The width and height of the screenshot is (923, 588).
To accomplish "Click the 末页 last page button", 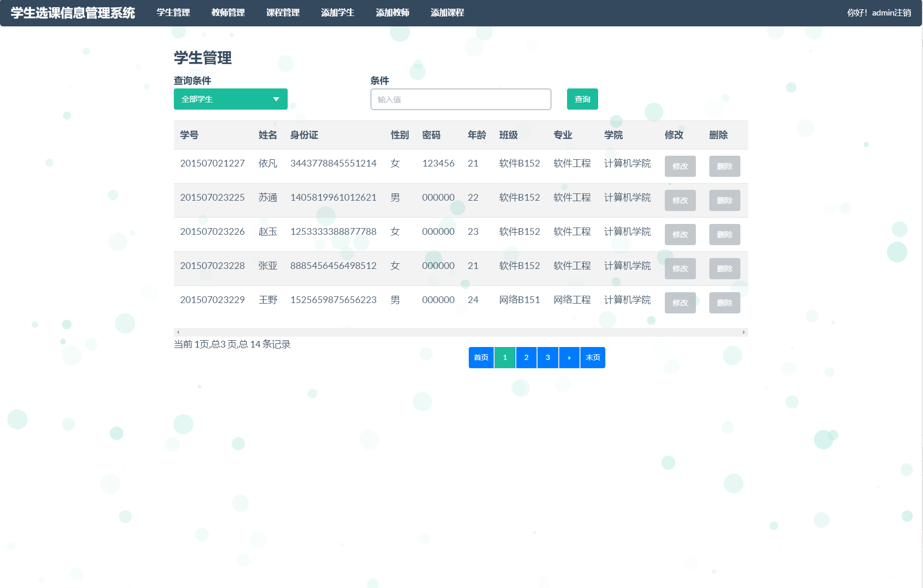I will click(592, 357).
